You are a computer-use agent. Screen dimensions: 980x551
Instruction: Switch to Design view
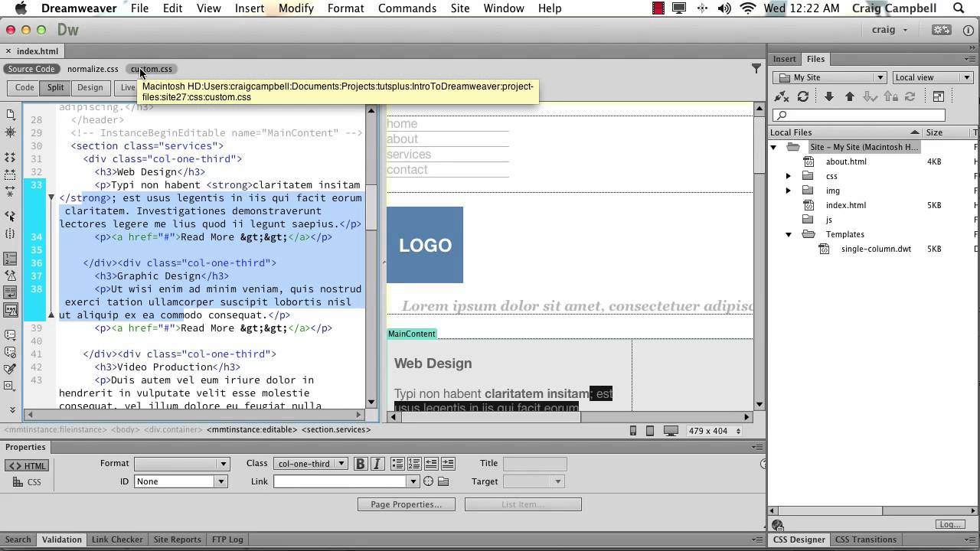coord(90,88)
